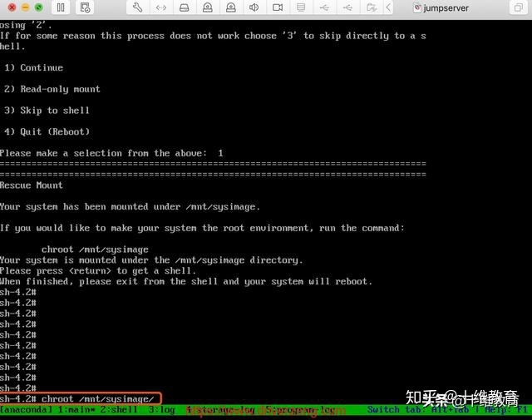Click the '3) Skip to shell' option line

(x=47, y=111)
